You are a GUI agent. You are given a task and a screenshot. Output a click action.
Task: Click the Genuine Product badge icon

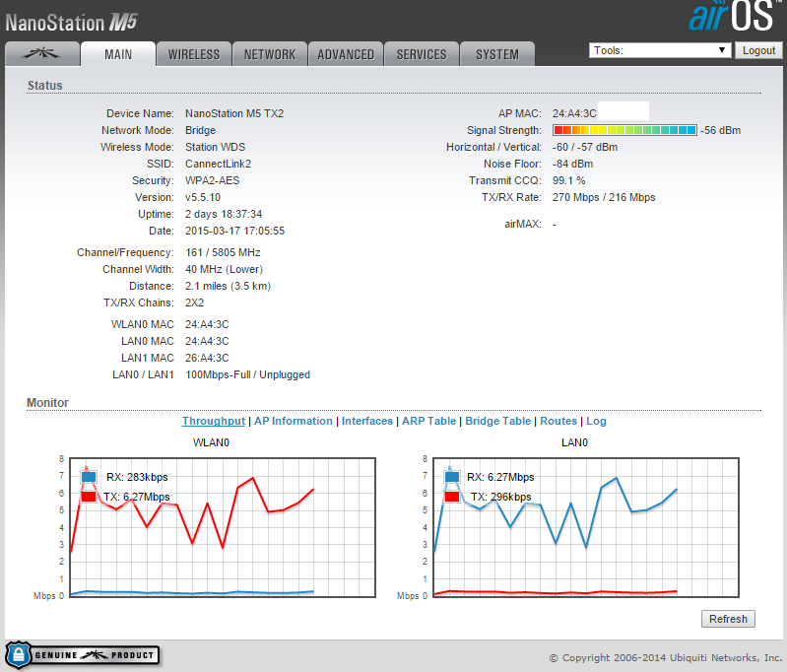tap(83, 655)
